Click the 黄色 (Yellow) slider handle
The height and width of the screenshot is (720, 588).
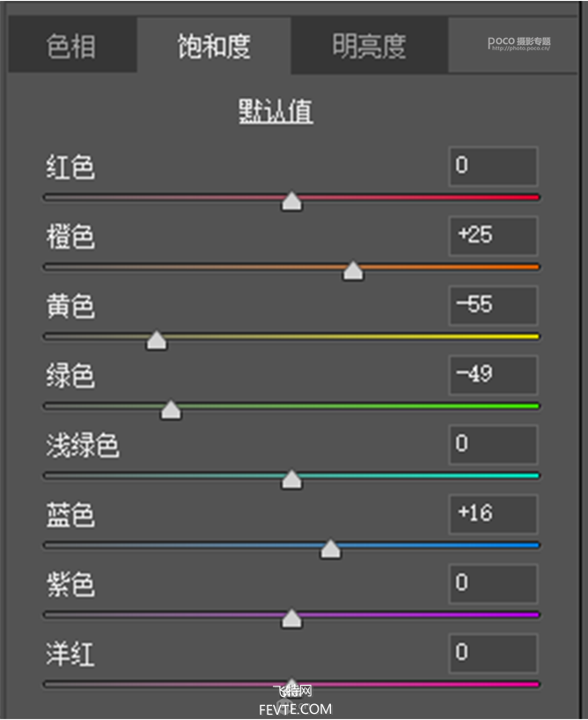pos(157,341)
